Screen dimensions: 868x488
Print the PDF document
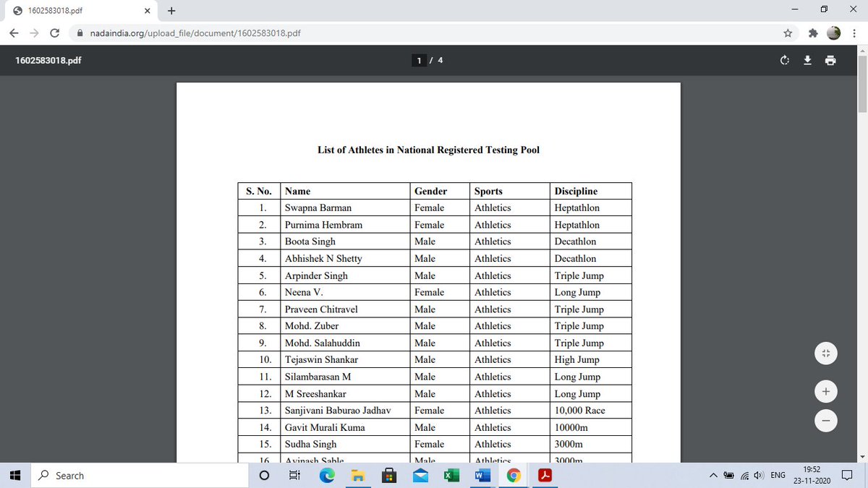(x=830, y=61)
